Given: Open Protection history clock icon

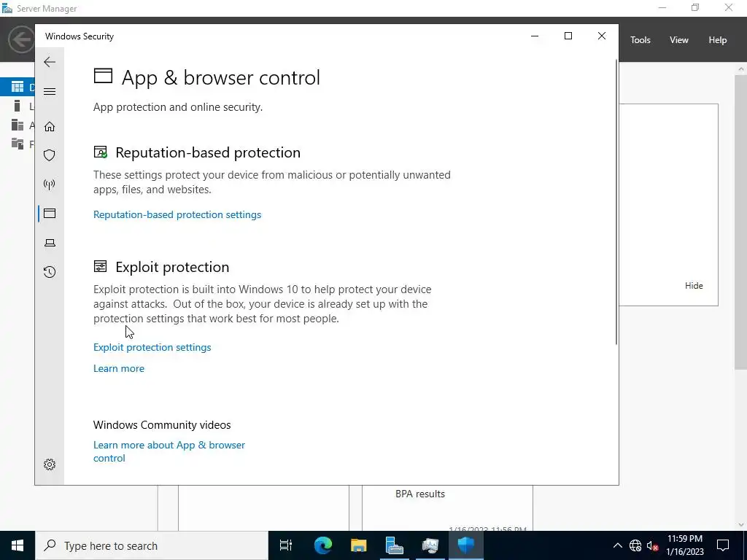Looking at the screenshot, I should pyautogui.click(x=50, y=272).
